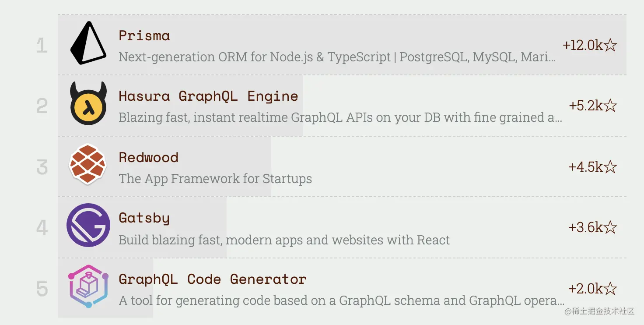Select the rank number 5 row marker
Screen dimensions: 644x325
(x=42, y=289)
